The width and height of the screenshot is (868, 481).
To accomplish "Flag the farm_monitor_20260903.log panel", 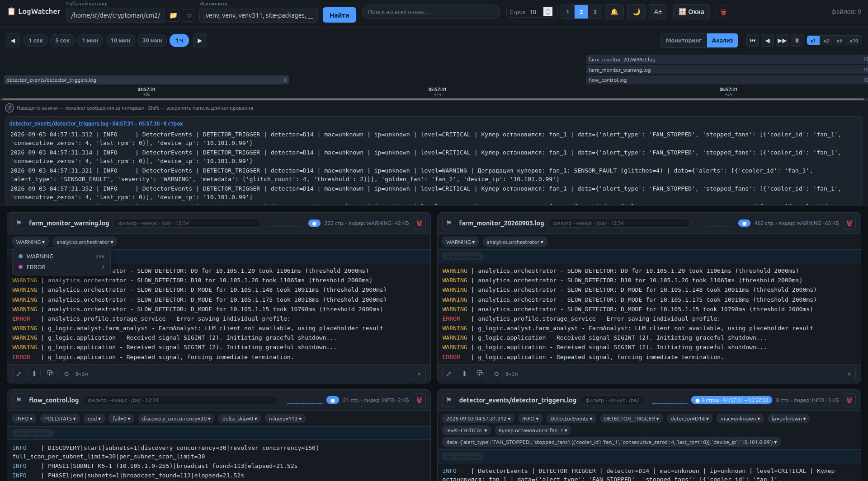I will [448, 223].
